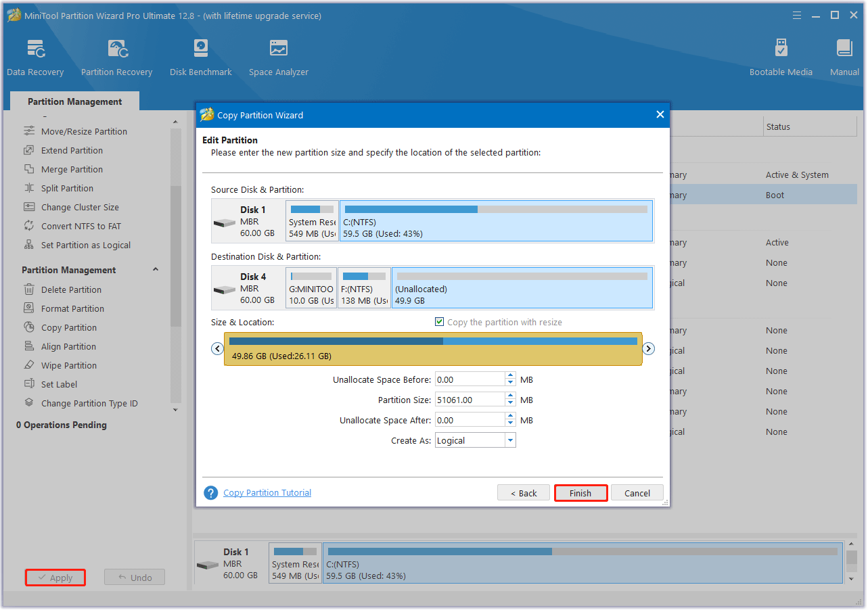The image size is (868, 610).
Task: Select Change Cluster Size option
Action: tap(80, 207)
